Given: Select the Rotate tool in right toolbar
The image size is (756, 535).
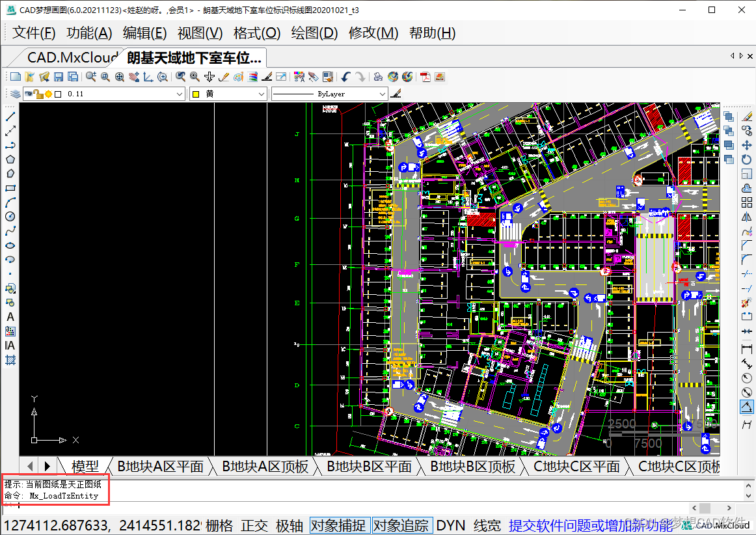Looking at the screenshot, I should point(746,159).
